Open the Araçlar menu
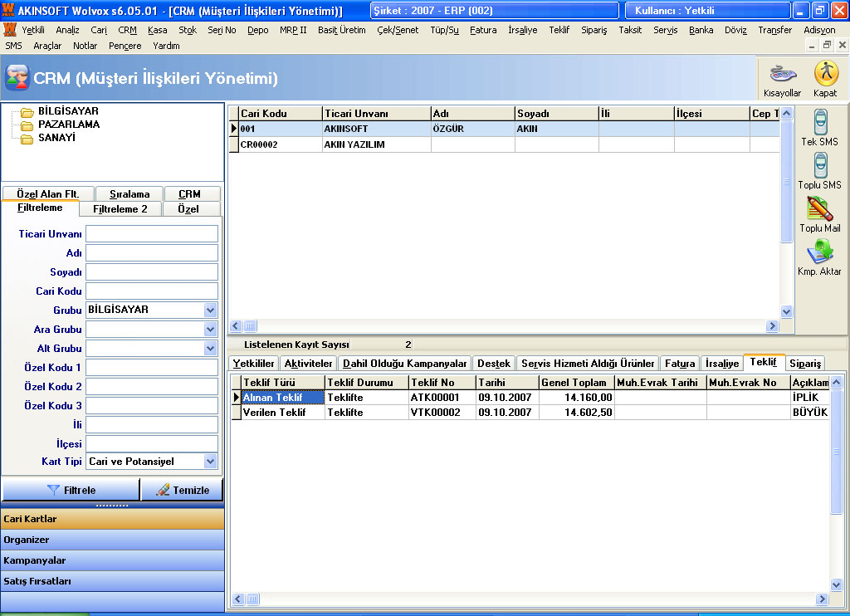850x616 pixels. coord(47,46)
